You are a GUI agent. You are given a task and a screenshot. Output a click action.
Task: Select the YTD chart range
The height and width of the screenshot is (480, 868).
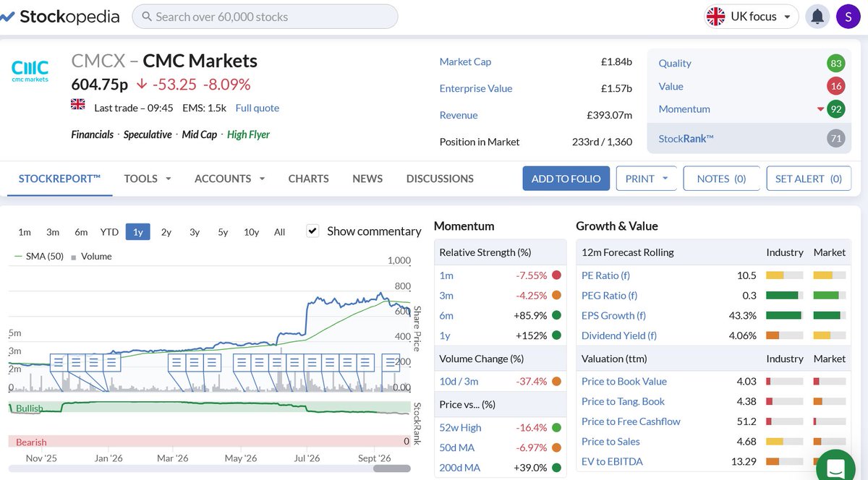(x=109, y=232)
